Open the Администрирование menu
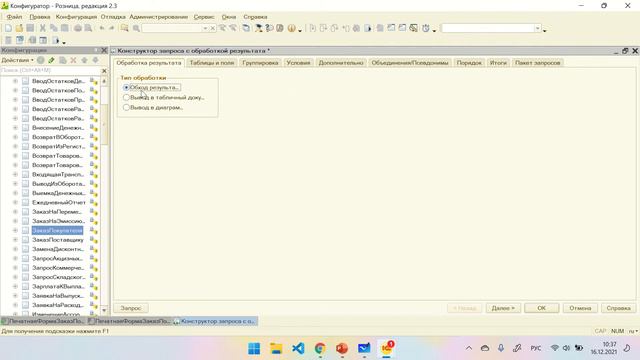 (x=158, y=17)
